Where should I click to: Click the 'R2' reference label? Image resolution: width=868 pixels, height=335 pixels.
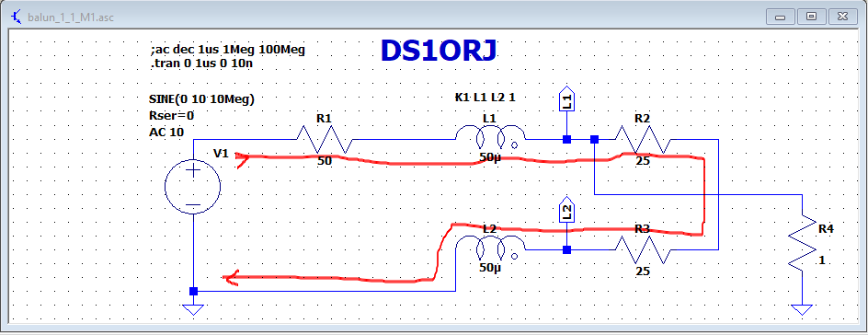[x=642, y=118]
